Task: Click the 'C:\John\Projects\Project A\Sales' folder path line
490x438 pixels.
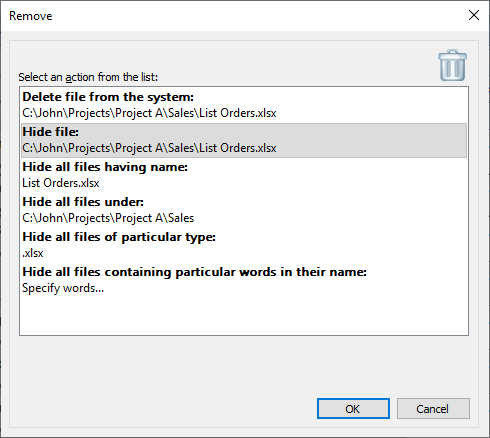Action: point(108,218)
